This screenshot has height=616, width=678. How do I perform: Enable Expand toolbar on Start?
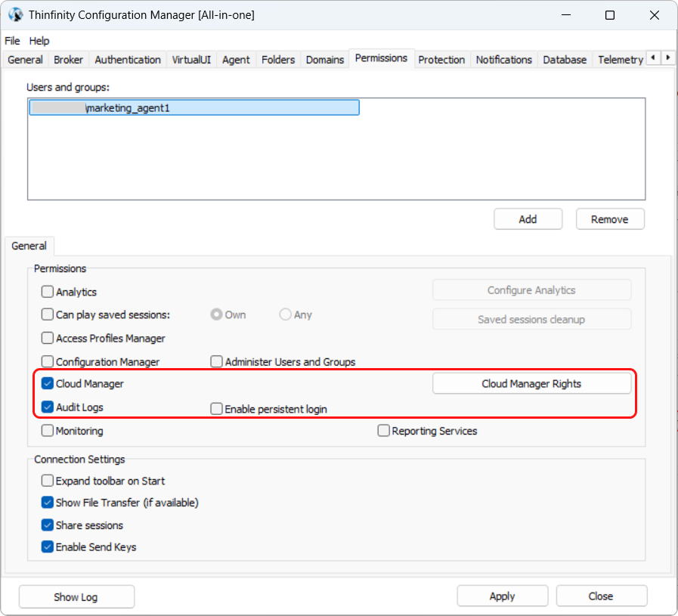48,481
